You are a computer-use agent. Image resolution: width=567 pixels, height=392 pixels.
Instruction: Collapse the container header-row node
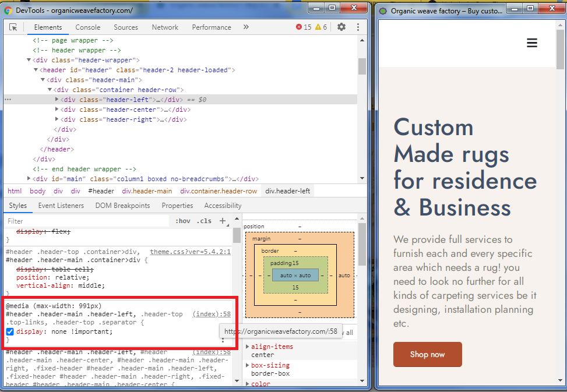[x=50, y=90]
